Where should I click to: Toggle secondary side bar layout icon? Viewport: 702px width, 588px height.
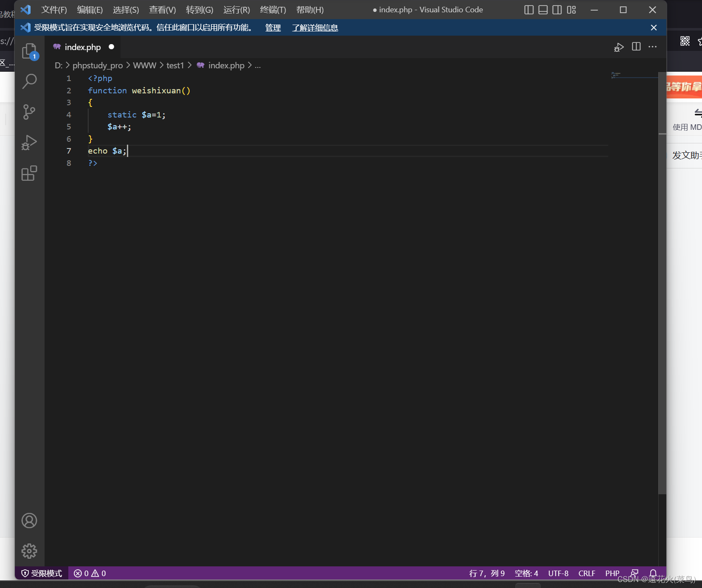[x=557, y=10]
